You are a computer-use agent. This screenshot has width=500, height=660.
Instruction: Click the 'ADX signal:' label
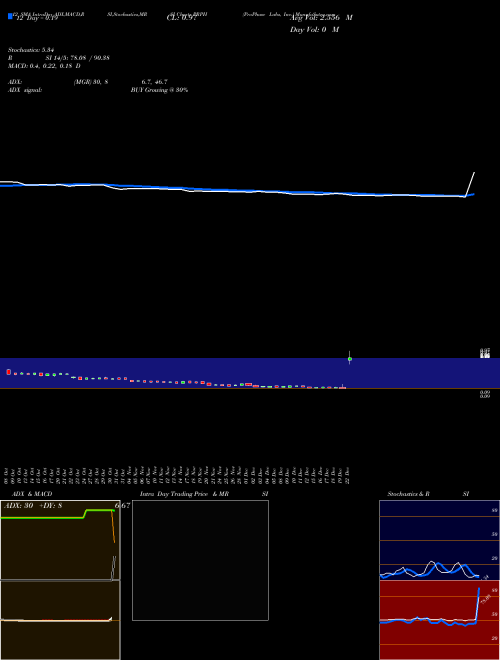click(25, 90)
